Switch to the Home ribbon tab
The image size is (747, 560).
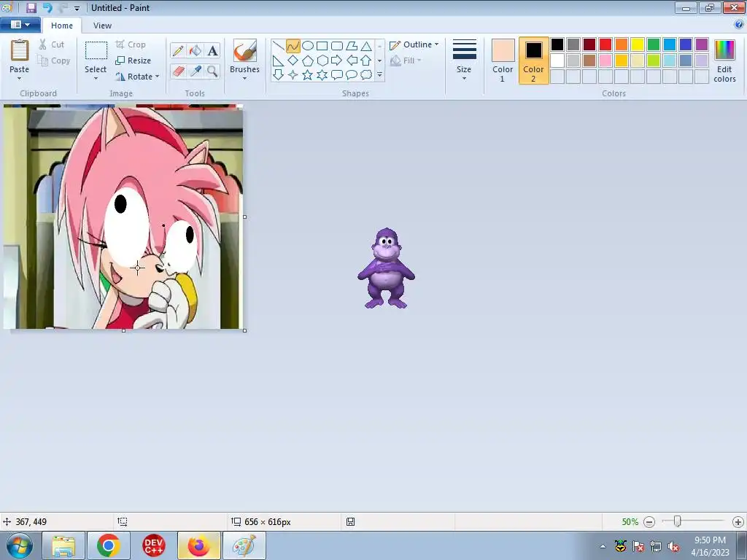coord(62,26)
